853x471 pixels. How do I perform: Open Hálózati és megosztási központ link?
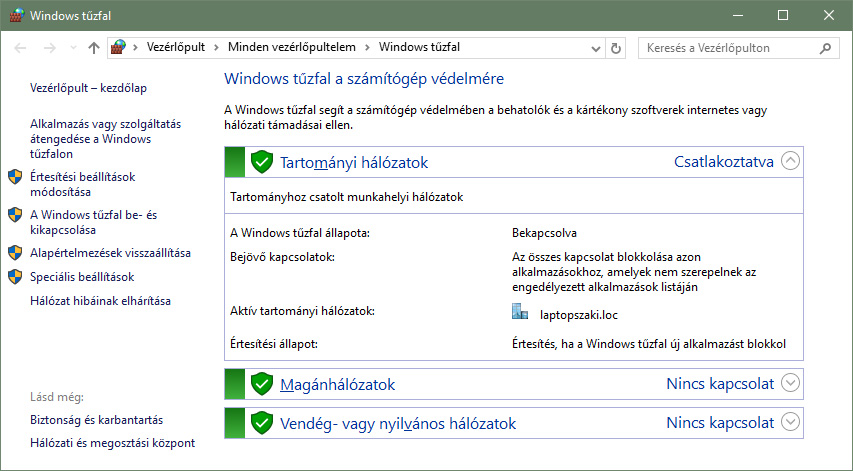coord(112,443)
